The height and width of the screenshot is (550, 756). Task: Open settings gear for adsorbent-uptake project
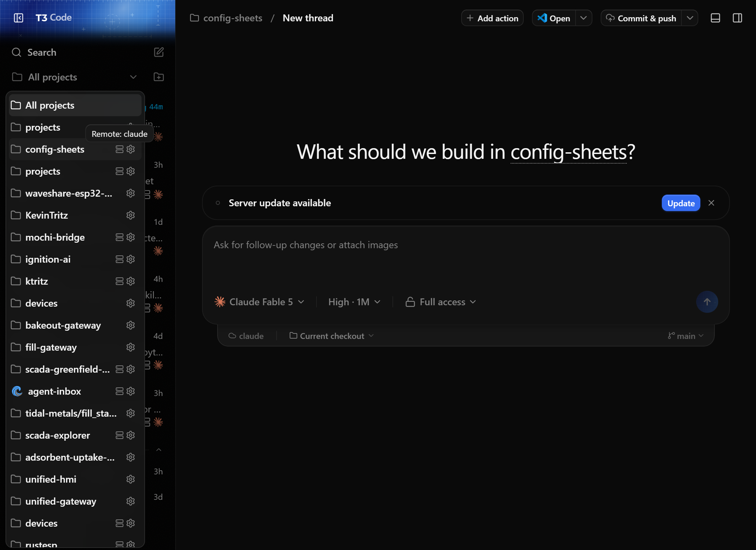pos(131,457)
